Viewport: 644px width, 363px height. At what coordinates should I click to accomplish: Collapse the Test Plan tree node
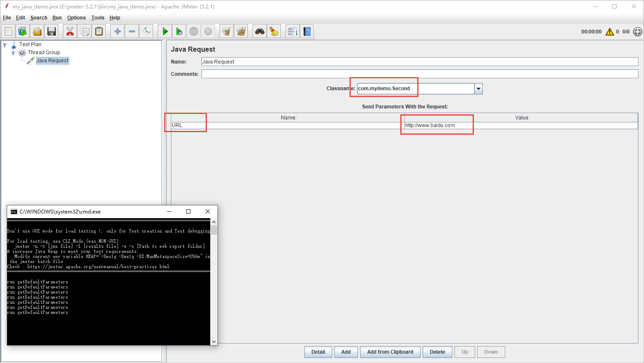(x=5, y=44)
